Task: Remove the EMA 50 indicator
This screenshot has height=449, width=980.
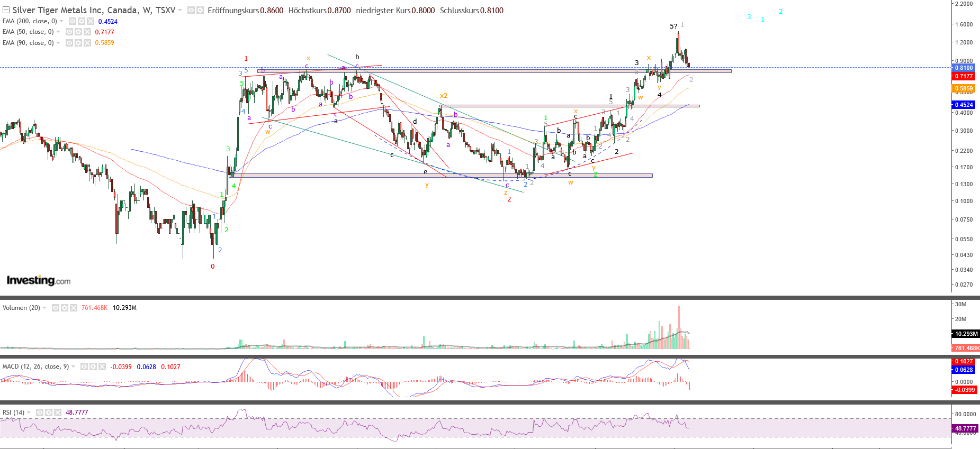Action: tap(87, 32)
